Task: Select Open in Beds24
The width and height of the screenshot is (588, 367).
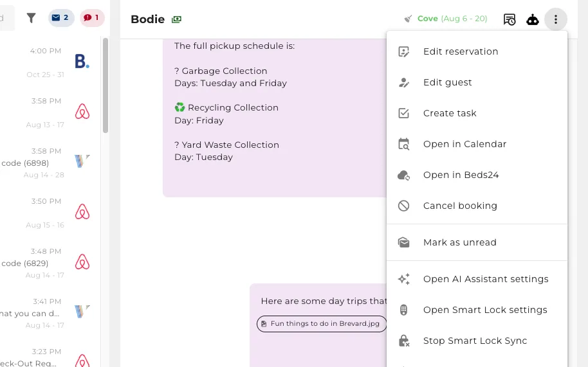Action: tap(477, 175)
